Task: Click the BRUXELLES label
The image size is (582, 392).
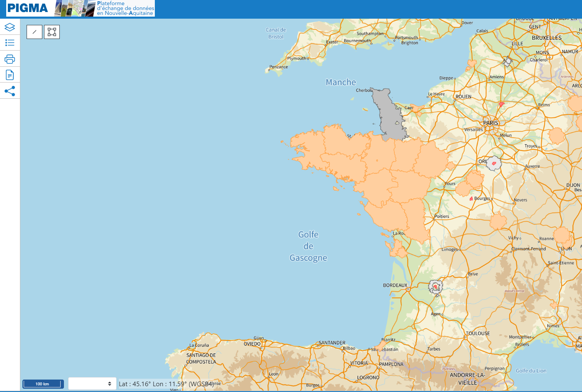Action: tap(547, 38)
